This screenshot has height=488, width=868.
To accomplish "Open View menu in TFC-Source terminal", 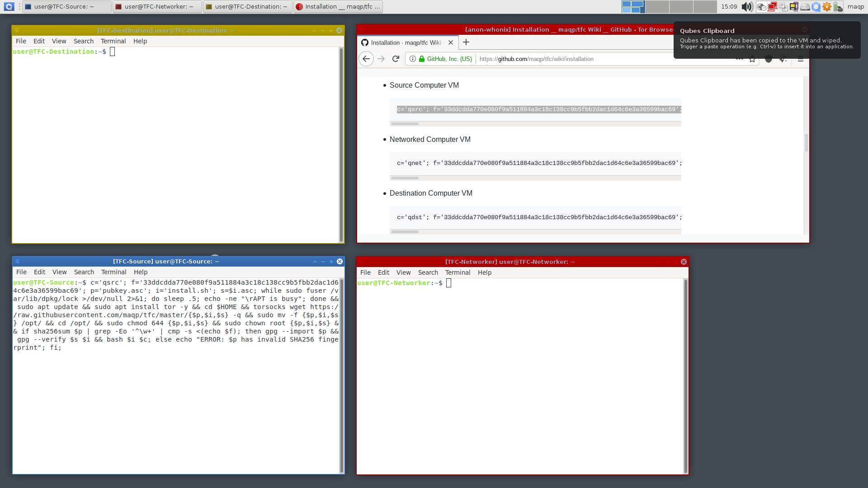I will (x=59, y=272).
